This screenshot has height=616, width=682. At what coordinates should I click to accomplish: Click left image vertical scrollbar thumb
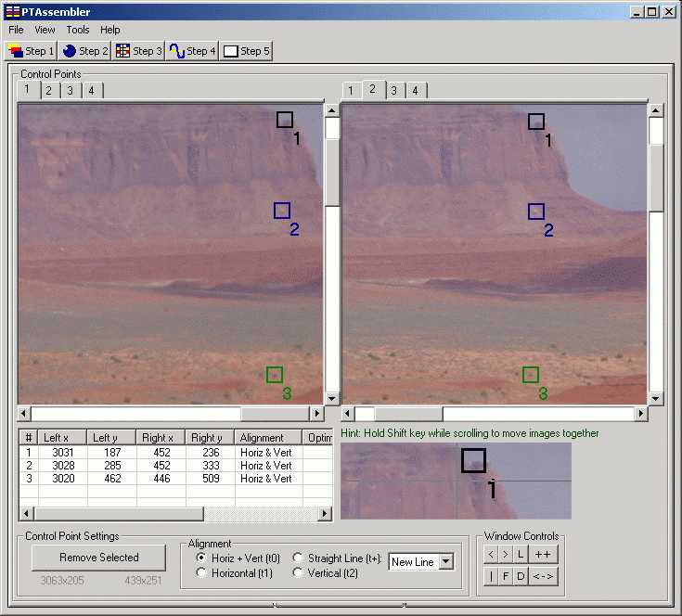coord(332,173)
